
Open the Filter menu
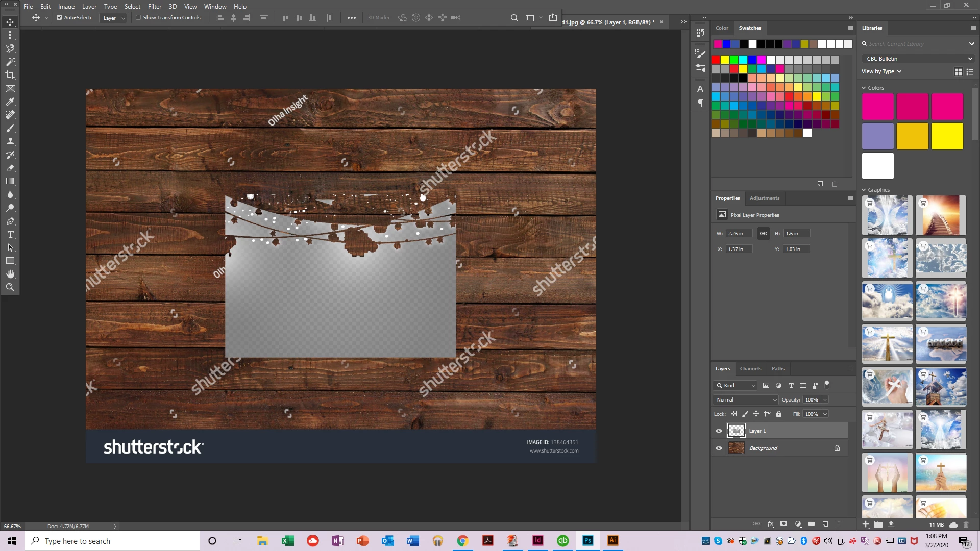(x=154, y=7)
